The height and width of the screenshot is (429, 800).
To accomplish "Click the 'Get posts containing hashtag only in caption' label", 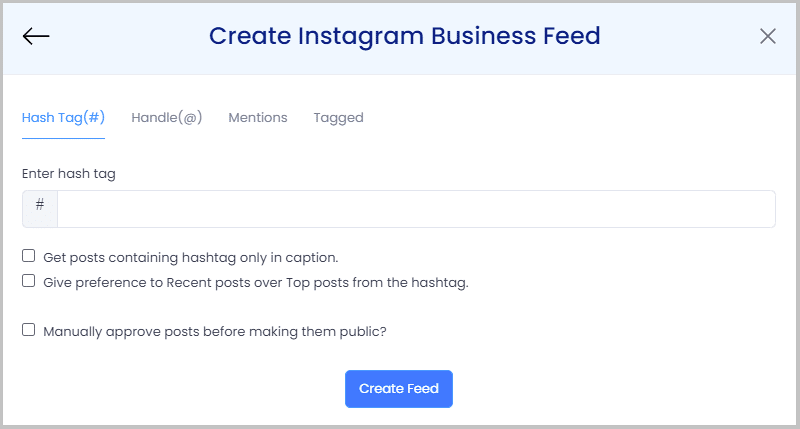I will coord(191,258).
